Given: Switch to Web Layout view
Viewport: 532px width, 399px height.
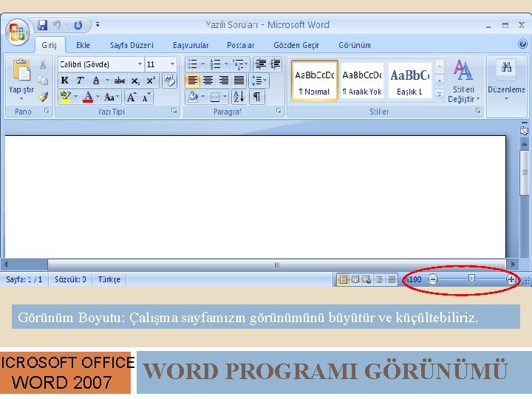Looking at the screenshot, I should click(x=367, y=279).
